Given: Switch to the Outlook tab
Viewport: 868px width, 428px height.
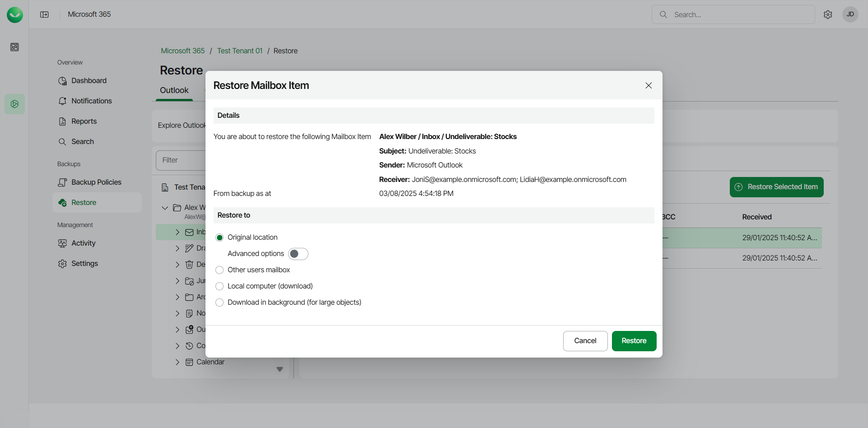Looking at the screenshot, I should tap(174, 90).
